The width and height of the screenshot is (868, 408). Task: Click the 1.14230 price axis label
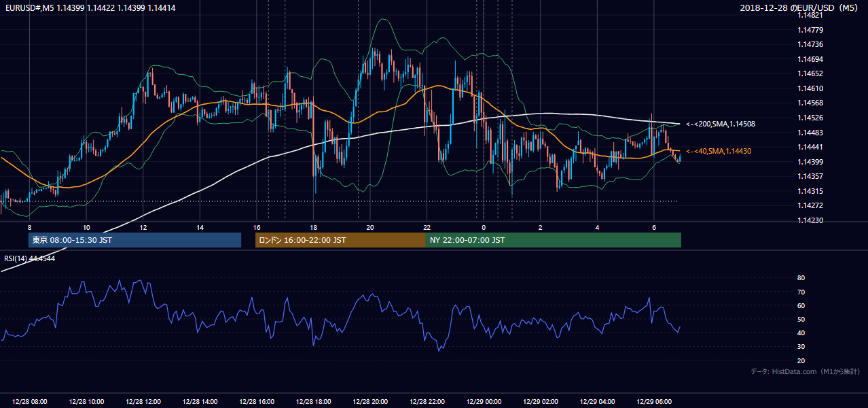(x=810, y=220)
